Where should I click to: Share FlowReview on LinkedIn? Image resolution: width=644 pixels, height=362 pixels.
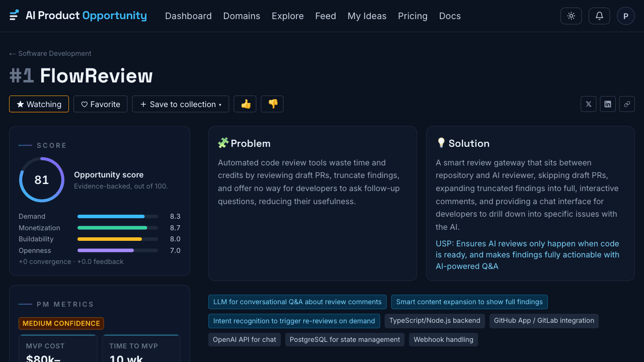[608, 104]
